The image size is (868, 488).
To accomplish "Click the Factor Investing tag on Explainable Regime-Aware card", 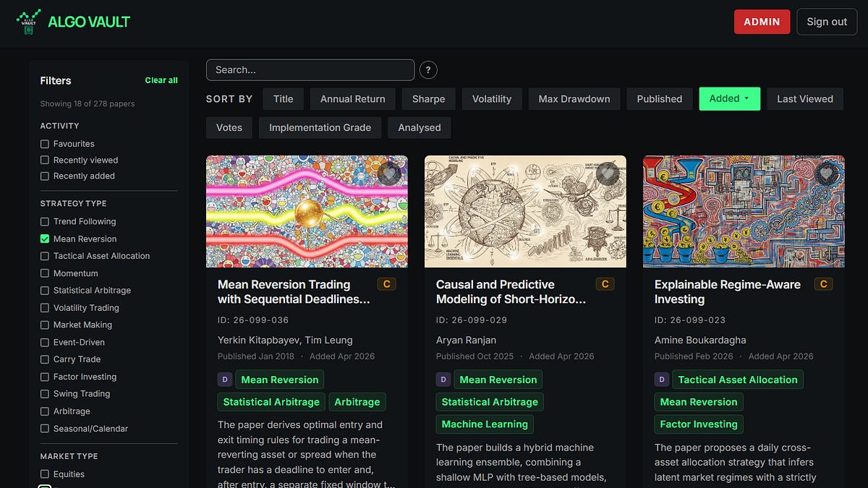I will click(x=699, y=424).
